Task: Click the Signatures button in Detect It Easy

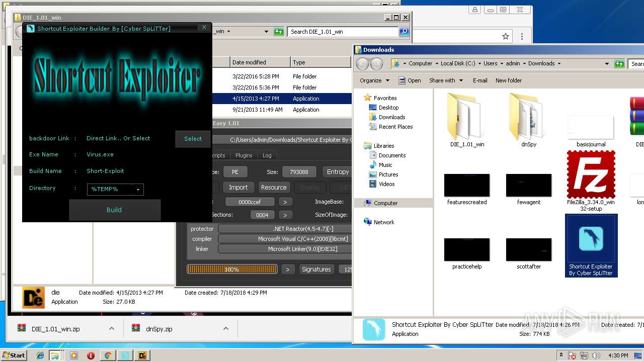Action: [x=316, y=269]
